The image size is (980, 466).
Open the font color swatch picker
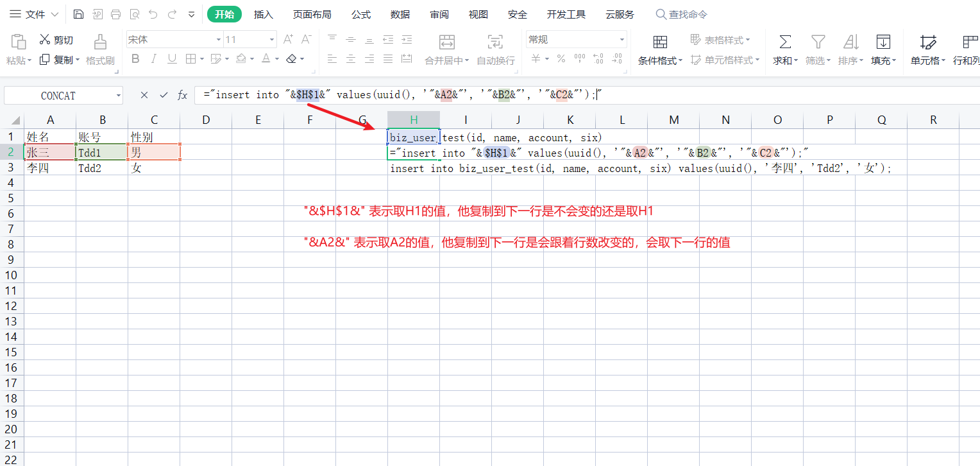[x=267, y=58]
